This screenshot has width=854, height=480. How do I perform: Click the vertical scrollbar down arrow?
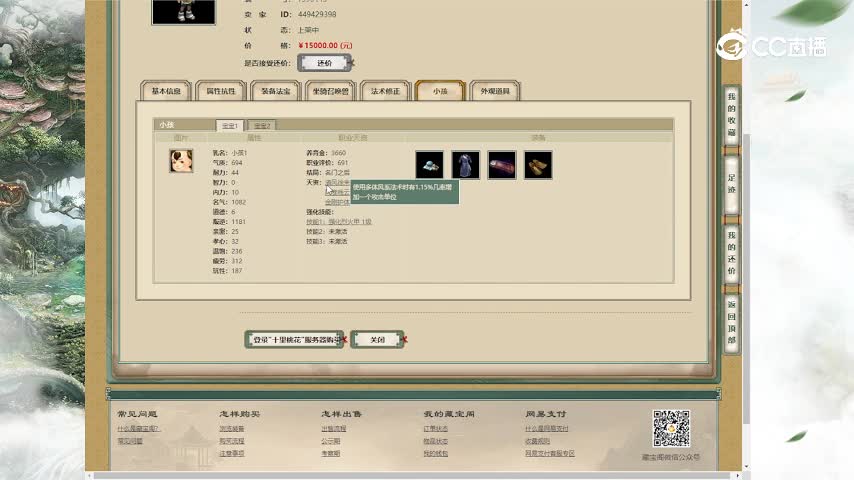coord(746,467)
